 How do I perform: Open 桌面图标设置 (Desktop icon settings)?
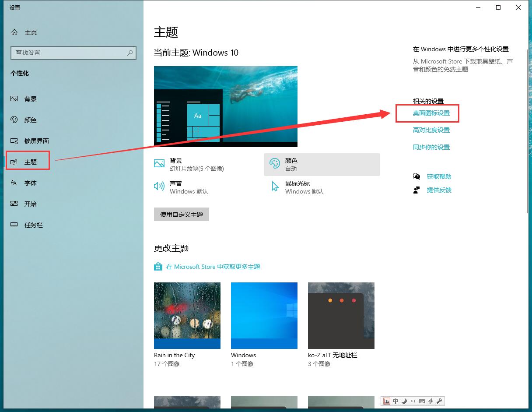coord(427,113)
